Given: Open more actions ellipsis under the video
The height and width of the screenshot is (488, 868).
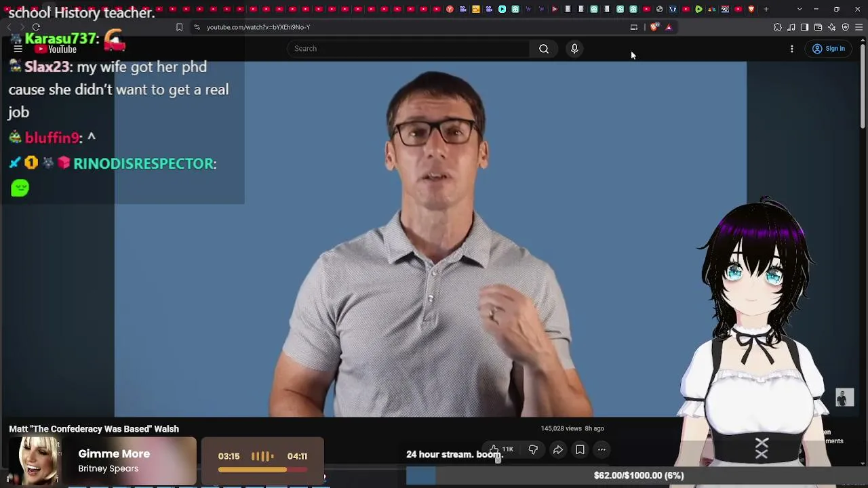Looking at the screenshot, I should pos(601,449).
